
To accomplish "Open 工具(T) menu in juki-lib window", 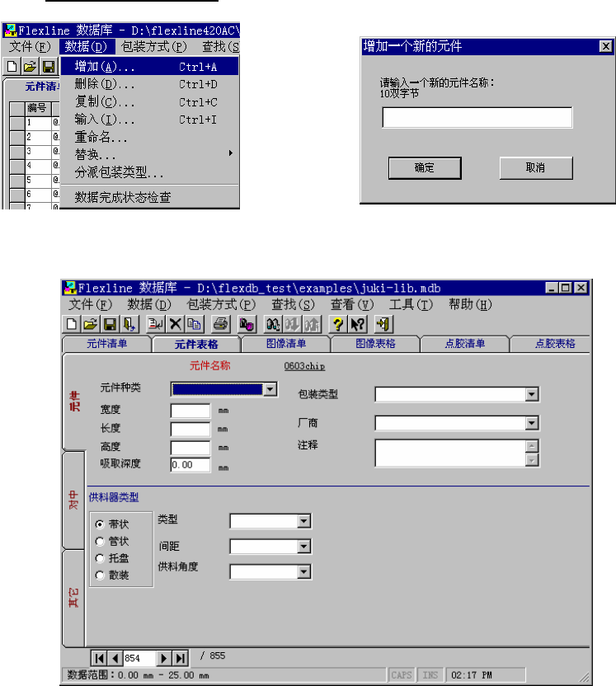I will click(x=411, y=304).
